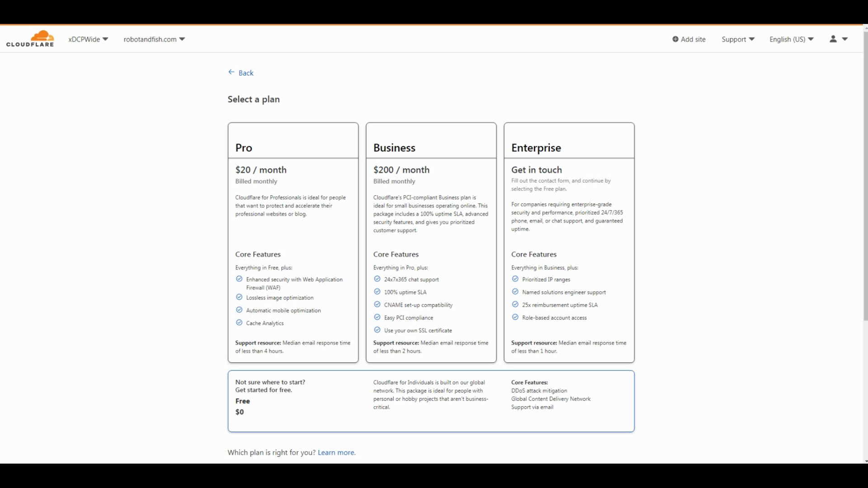868x488 pixels.
Task: Click the user account profile icon
Action: click(x=833, y=39)
